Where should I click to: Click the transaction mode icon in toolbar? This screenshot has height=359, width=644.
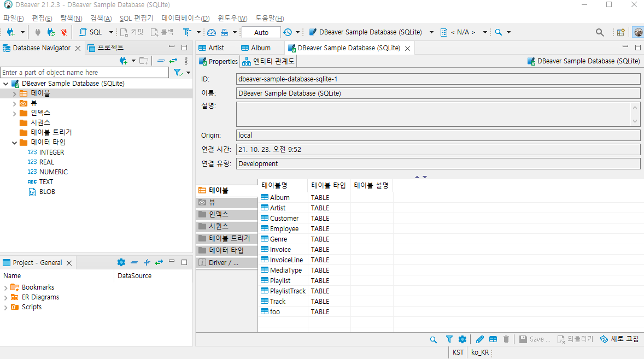click(x=187, y=32)
